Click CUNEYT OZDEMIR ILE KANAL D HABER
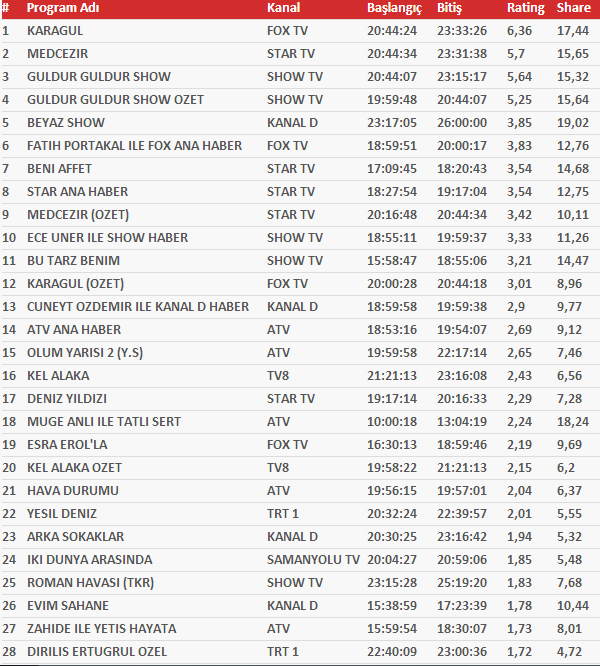The image size is (600, 666). point(138,306)
